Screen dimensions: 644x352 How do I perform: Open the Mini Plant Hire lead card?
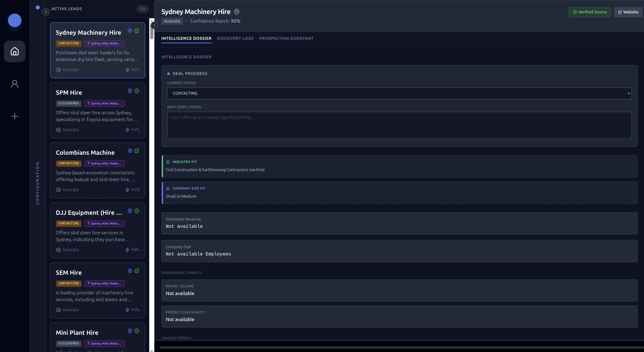pos(97,337)
